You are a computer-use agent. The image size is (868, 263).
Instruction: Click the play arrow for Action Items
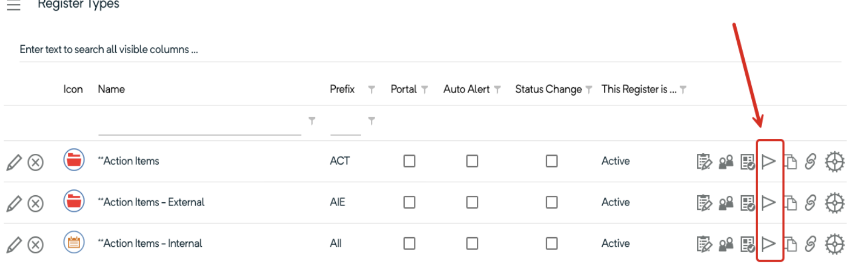[x=768, y=161]
